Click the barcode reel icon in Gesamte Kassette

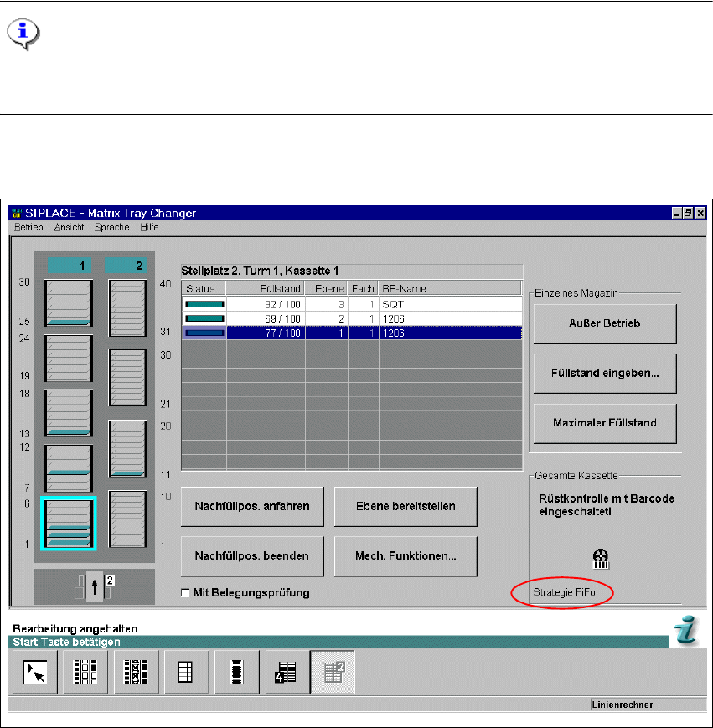601,559
